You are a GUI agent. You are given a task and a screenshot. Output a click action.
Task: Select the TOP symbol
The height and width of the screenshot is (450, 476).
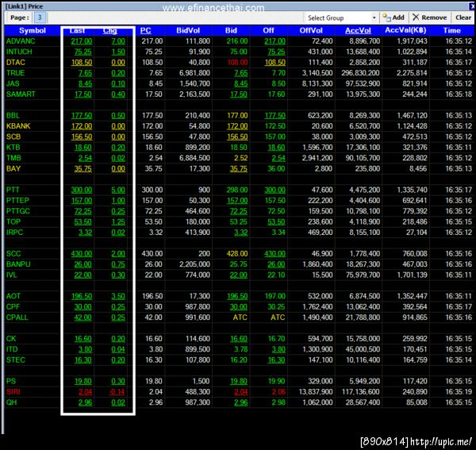[x=13, y=221]
